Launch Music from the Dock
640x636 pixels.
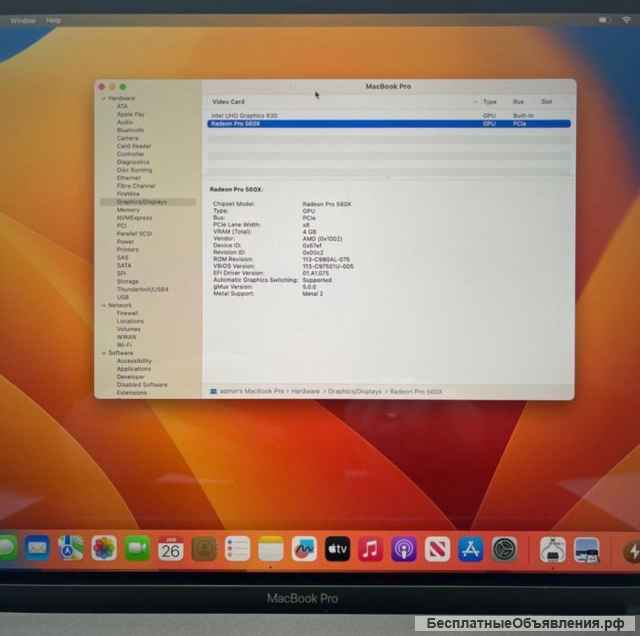(x=371, y=549)
